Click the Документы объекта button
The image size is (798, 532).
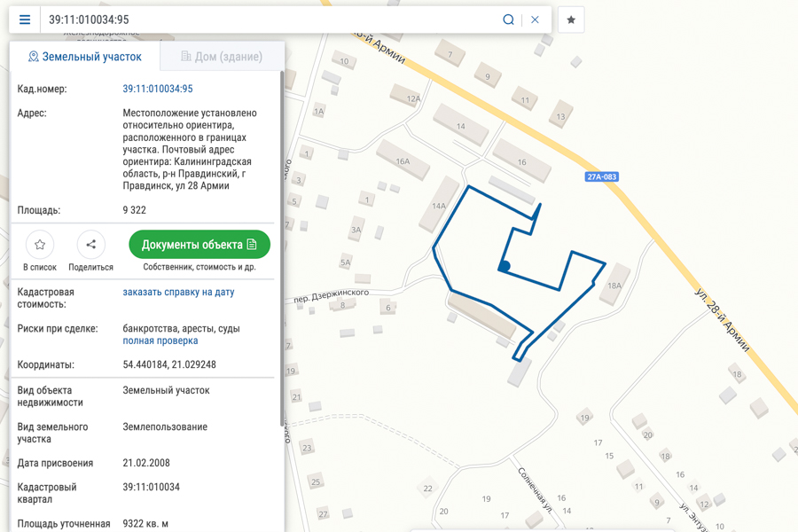(199, 245)
